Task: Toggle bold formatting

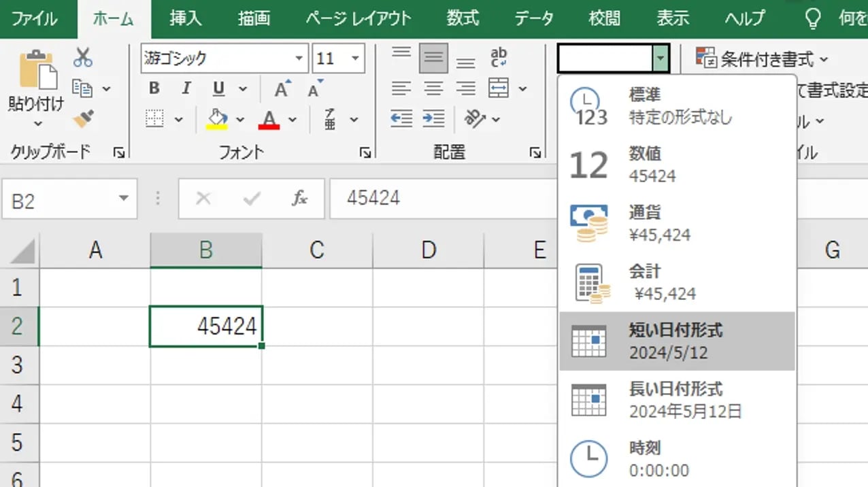Action: coord(154,88)
